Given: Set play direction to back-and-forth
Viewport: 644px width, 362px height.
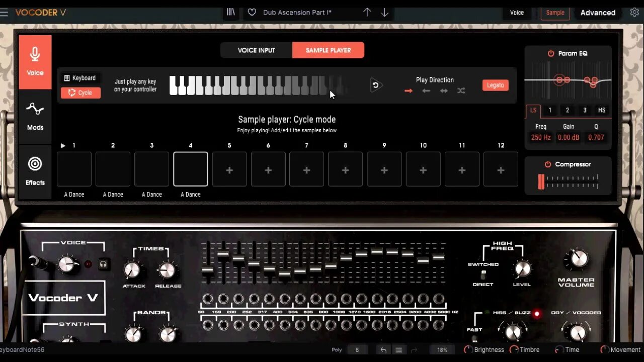Looking at the screenshot, I should pos(443,91).
